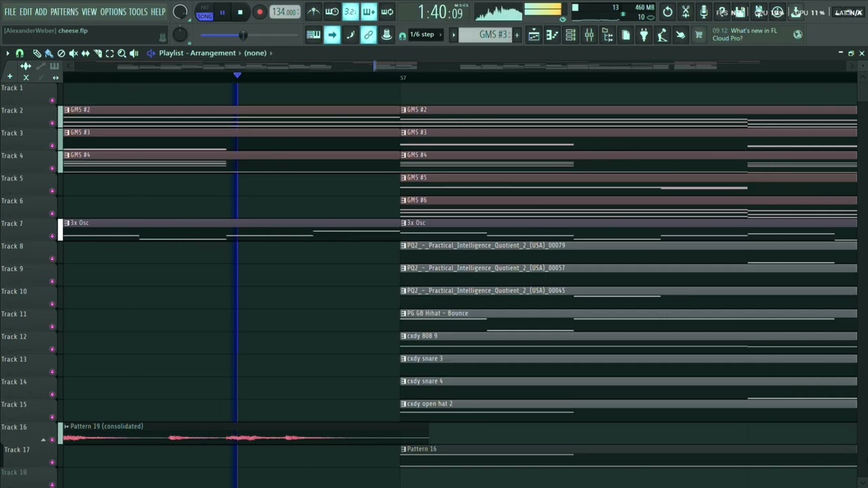Click the 134.000 tempo field
Screen dimensions: 868x488
point(285,12)
